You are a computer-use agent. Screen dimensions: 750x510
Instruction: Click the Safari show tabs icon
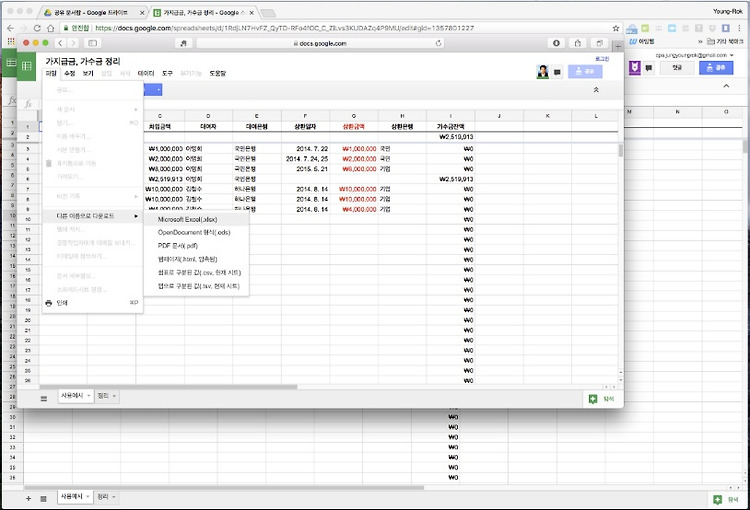pos(599,43)
